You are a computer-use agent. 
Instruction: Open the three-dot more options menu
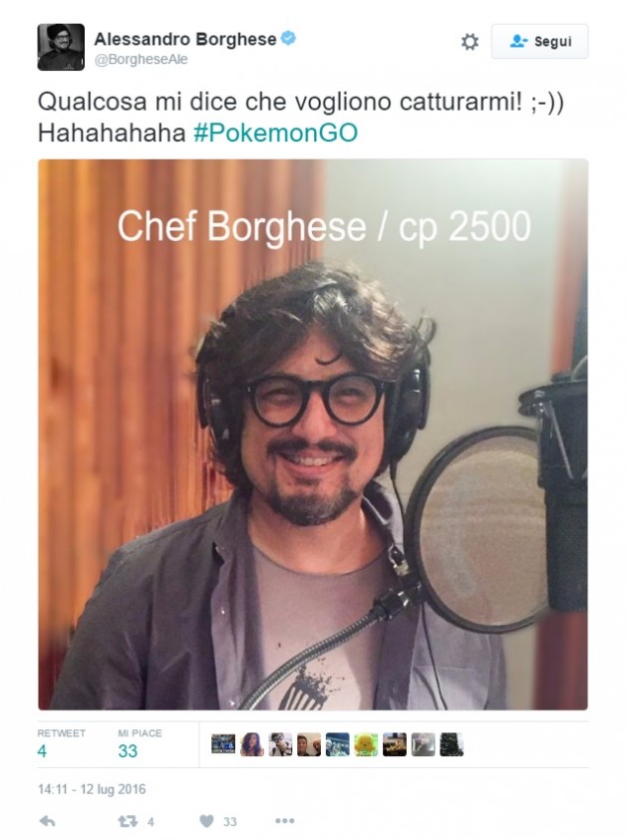pos(284,821)
